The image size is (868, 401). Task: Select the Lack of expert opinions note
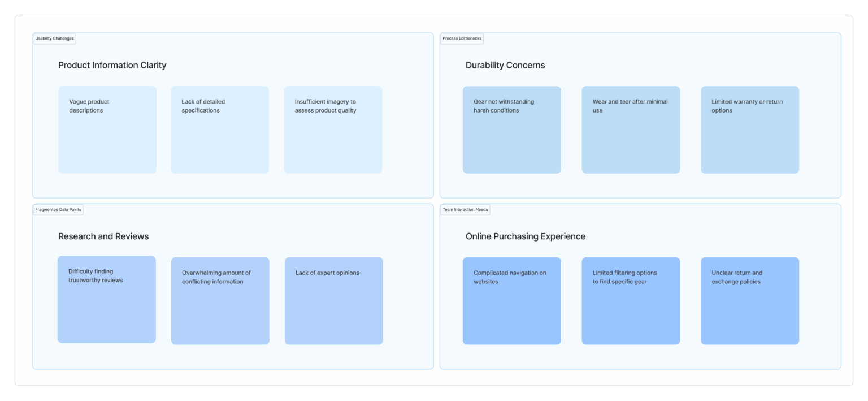(x=334, y=301)
